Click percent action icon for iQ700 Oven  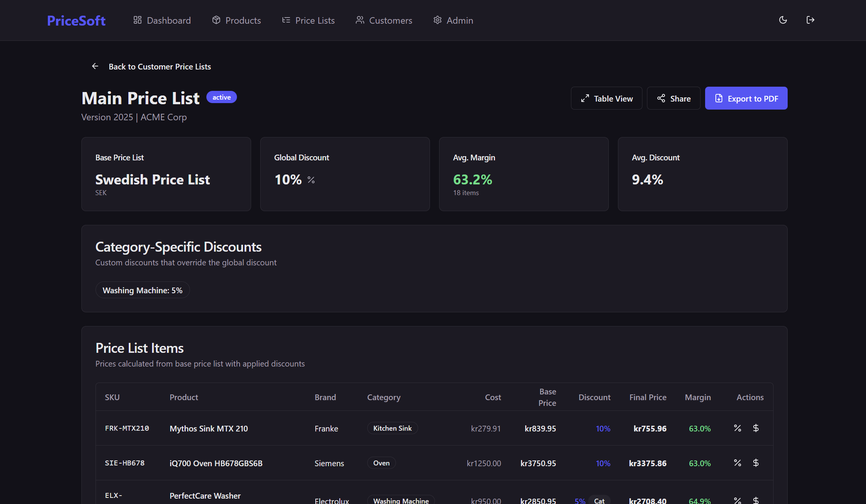click(x=738, y=463)
